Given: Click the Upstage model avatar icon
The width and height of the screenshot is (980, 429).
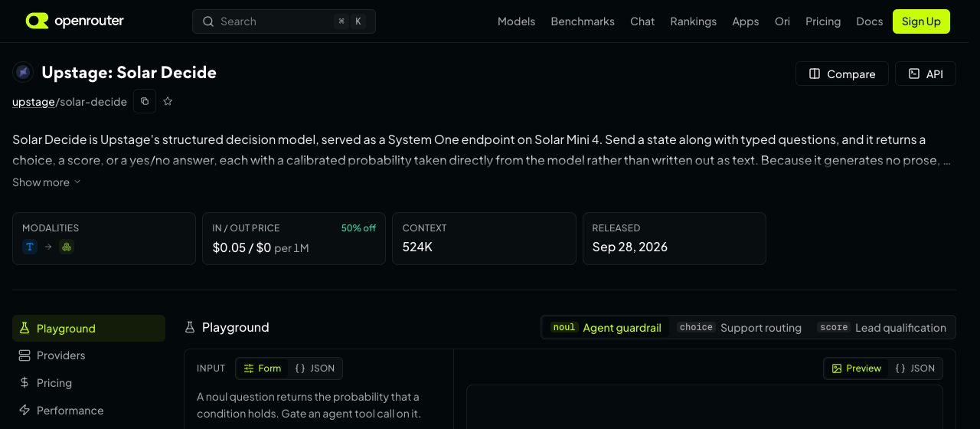Looking at the screenshot, I should [x=23, y=72].
